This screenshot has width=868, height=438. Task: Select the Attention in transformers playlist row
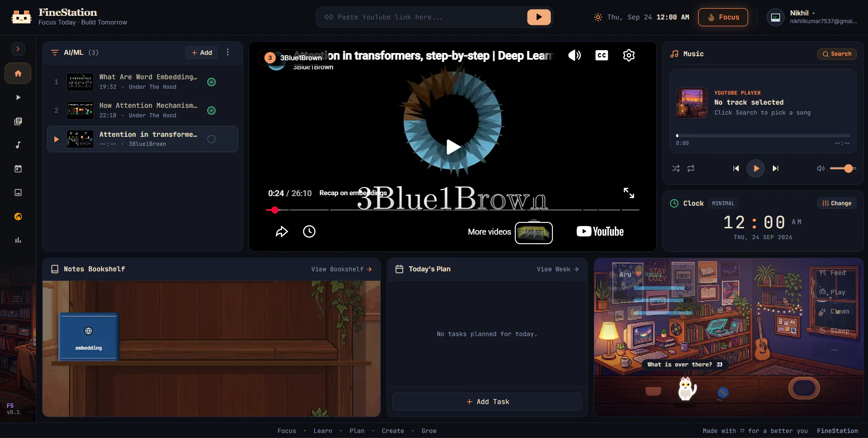143,139
